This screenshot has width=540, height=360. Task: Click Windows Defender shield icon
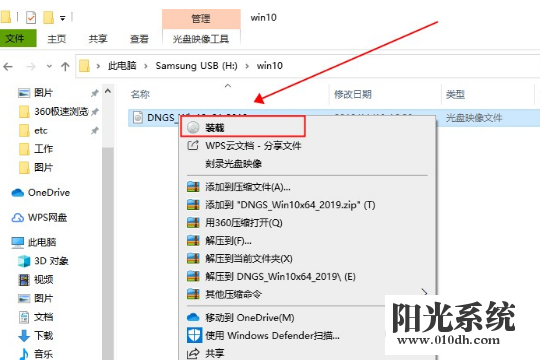pos(194,335)
